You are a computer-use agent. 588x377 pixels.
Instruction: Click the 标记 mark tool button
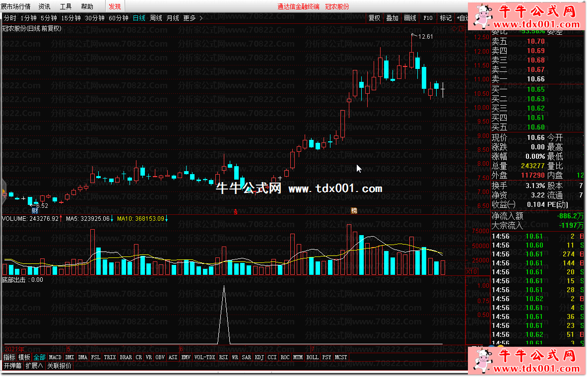[x=446, y=18]
